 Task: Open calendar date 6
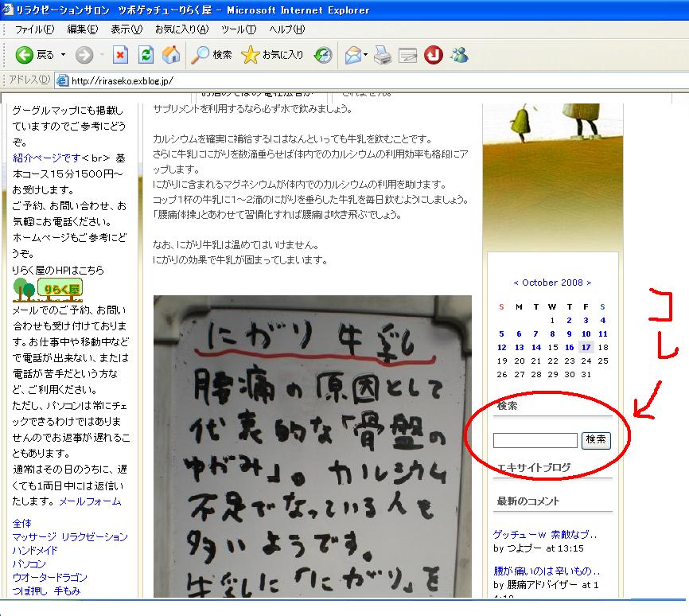(x=519, y=333)
